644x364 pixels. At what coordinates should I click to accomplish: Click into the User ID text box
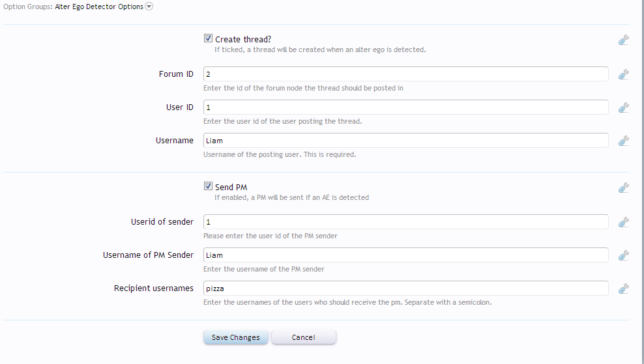pos(405,107)
